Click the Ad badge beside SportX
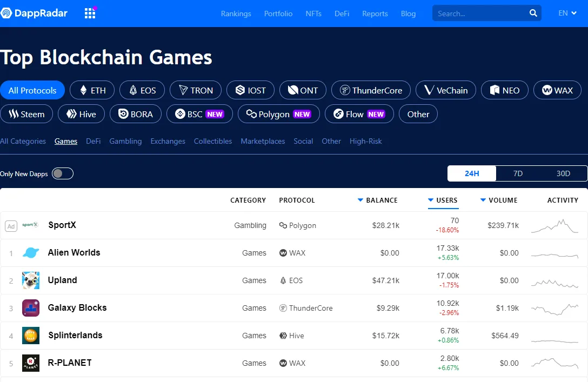588x382 pixels. coord(11,226)
